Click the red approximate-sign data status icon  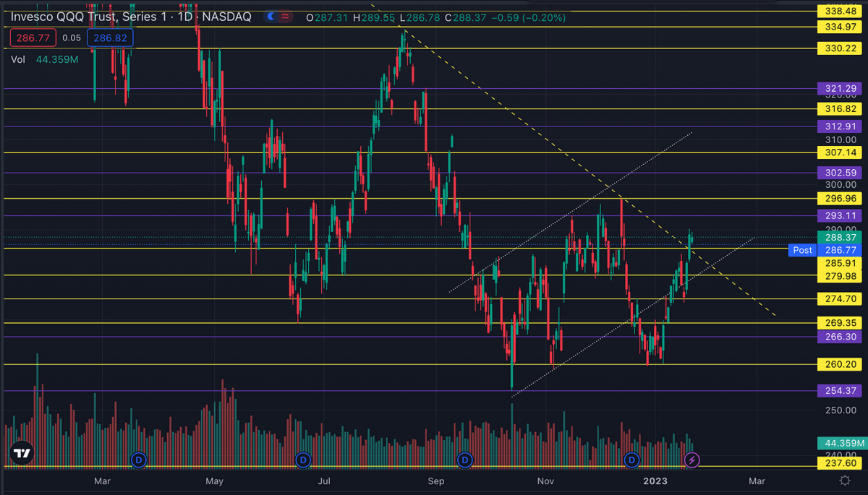(x=286, y=16)
